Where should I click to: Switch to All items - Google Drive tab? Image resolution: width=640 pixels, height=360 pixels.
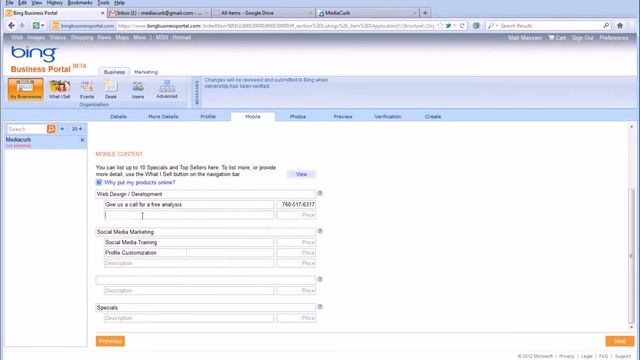(263, 13)
